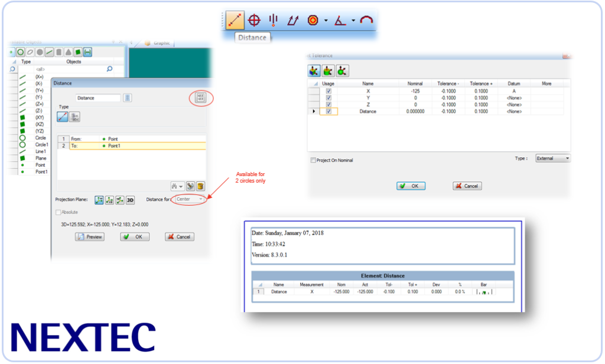Click the parallel arrows tool icon

pyautogui.click(x=293, y=20)
